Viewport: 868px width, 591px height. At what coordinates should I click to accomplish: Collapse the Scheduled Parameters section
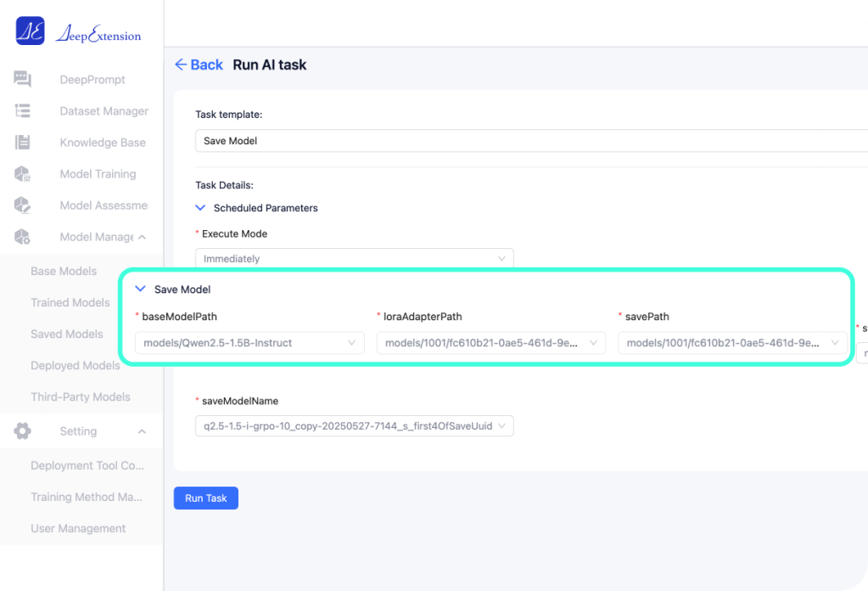click(x=201, y=208)
